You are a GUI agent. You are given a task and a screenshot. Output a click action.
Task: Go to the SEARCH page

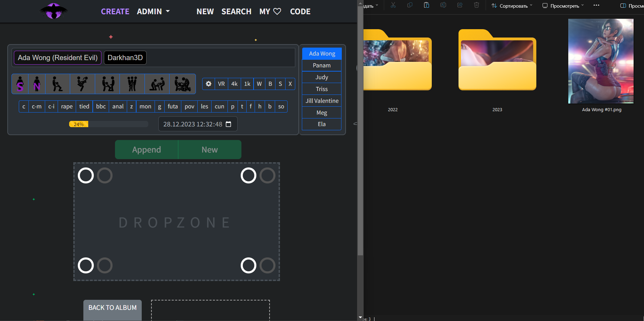pyautogui.click(x=236, y=11)
